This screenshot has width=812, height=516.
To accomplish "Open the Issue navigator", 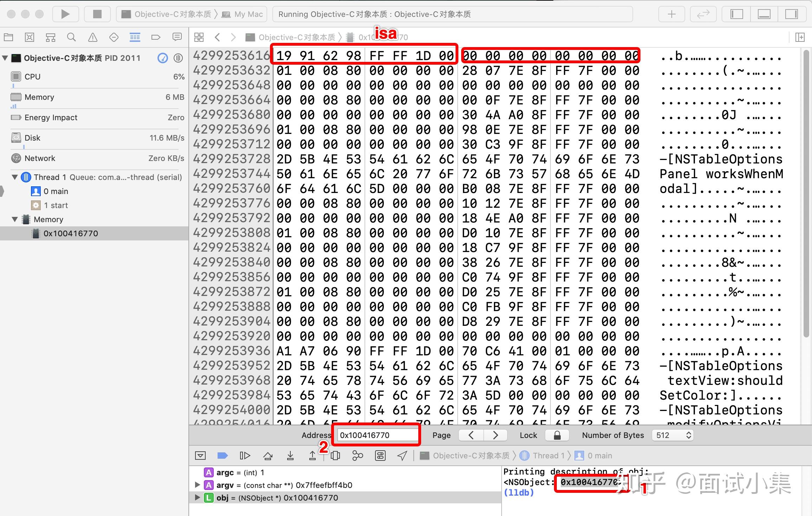I will (93, 37).
